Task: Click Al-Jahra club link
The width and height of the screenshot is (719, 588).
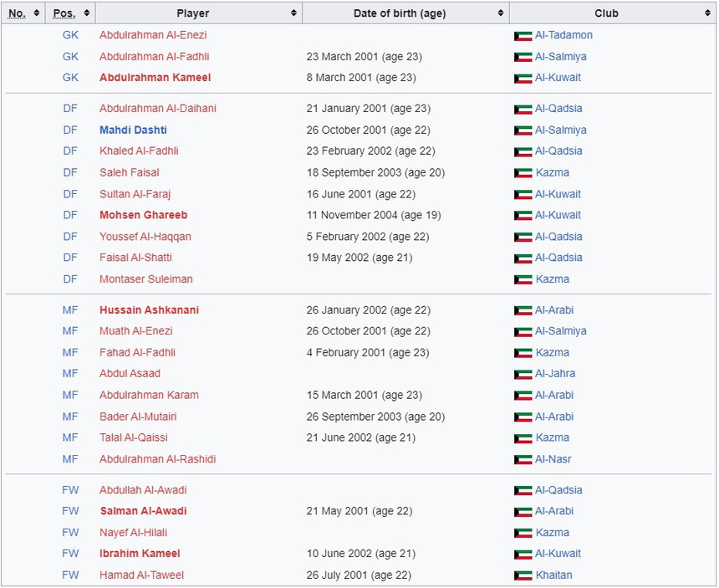Action: pyautogui.click(x=555, y=374)
